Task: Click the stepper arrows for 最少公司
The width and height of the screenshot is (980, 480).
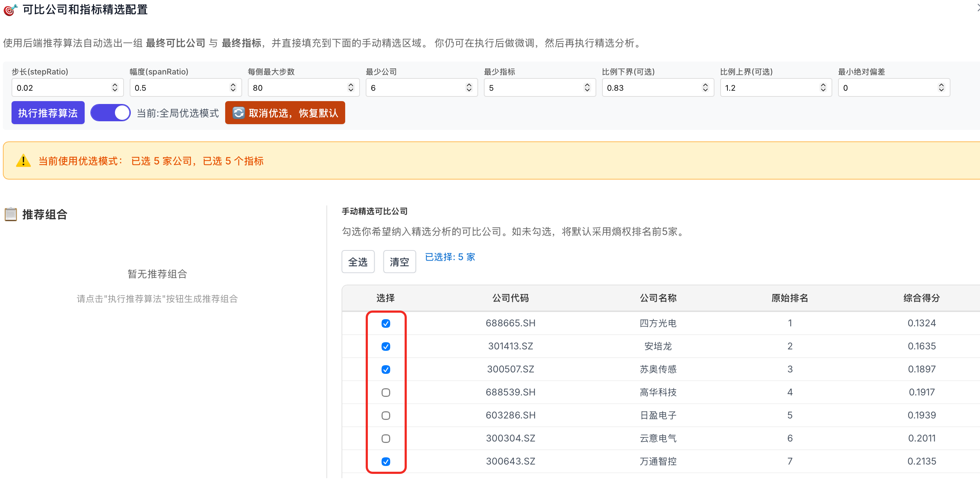Action: tap(469, 88)
